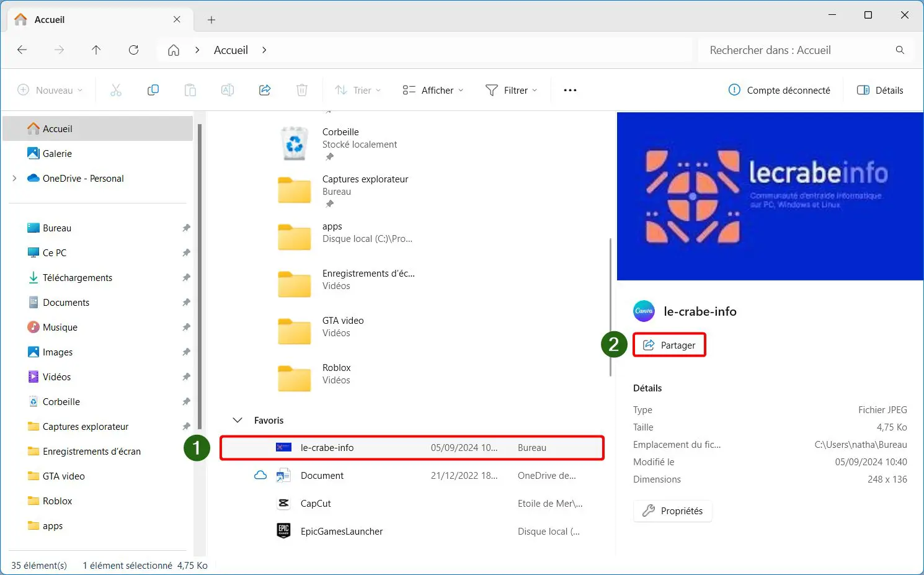Open the Afficher view dropdown

pos(433,91)
